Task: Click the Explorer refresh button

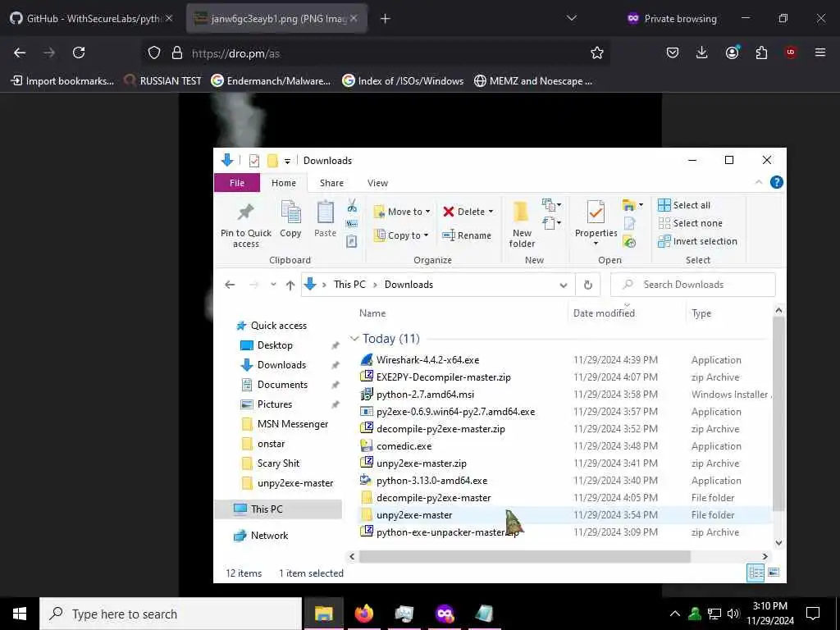Action: coord(587,285)
